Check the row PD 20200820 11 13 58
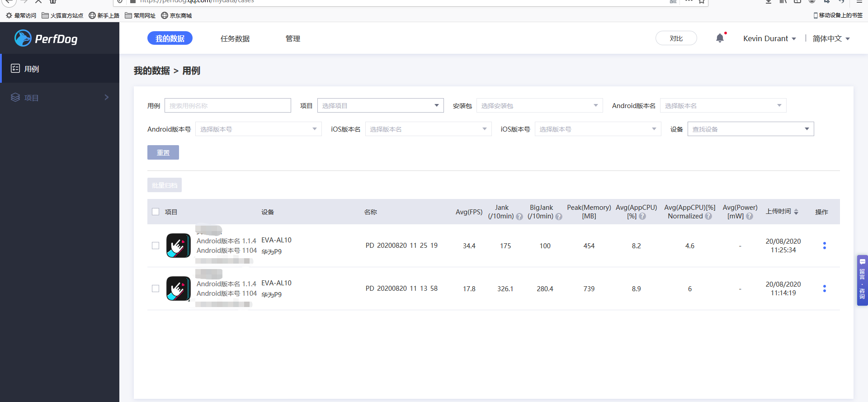Image resolution: width=868 pixels, height=402 pixels. (156, 288)
